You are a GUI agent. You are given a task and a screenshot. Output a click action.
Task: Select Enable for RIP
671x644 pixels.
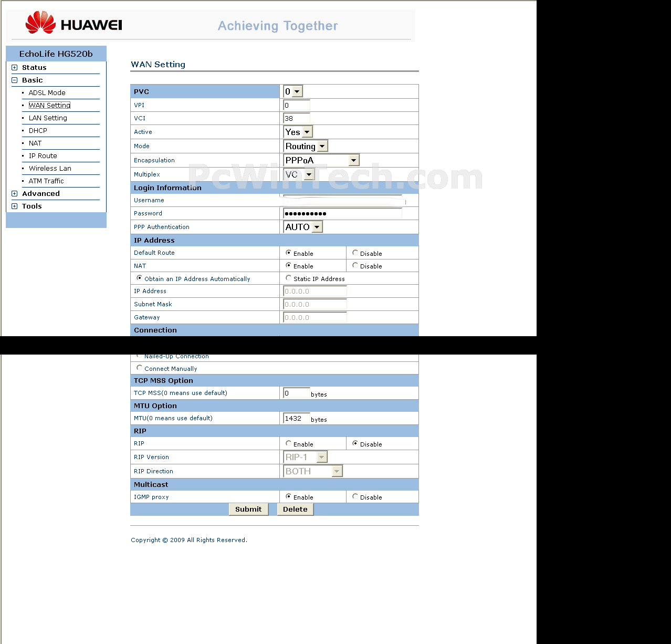coord(288,443)
